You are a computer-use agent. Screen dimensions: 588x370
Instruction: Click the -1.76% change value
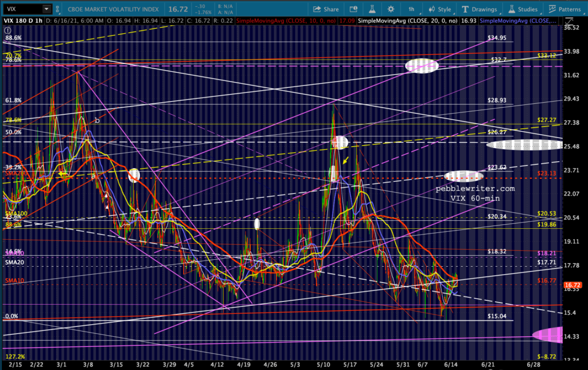(203, 13)
